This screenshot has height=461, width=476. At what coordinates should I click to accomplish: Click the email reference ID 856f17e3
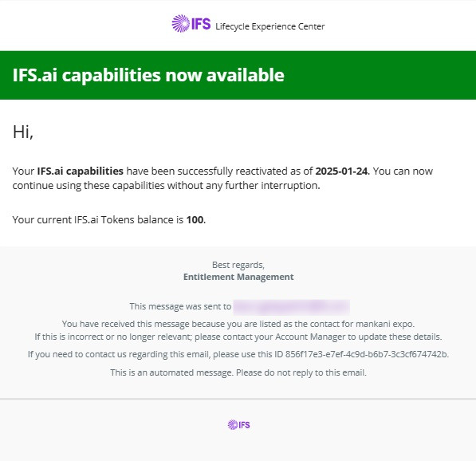click(x=366, y=354)
